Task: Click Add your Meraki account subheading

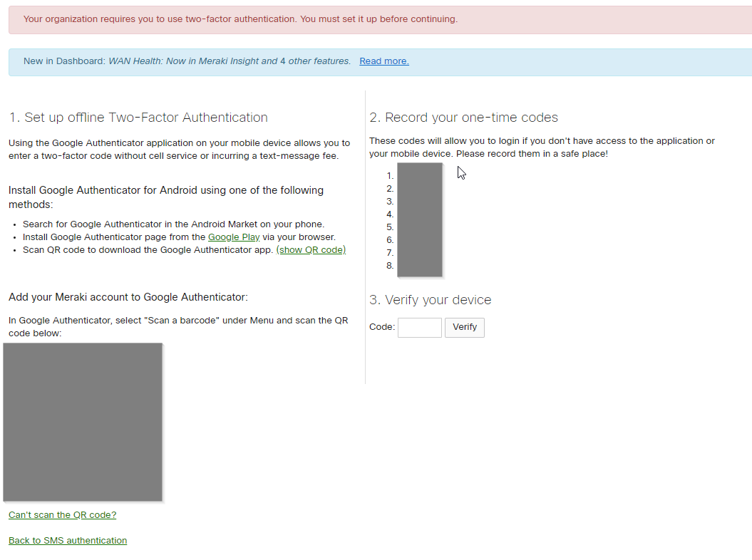Action: pos(128,297)
